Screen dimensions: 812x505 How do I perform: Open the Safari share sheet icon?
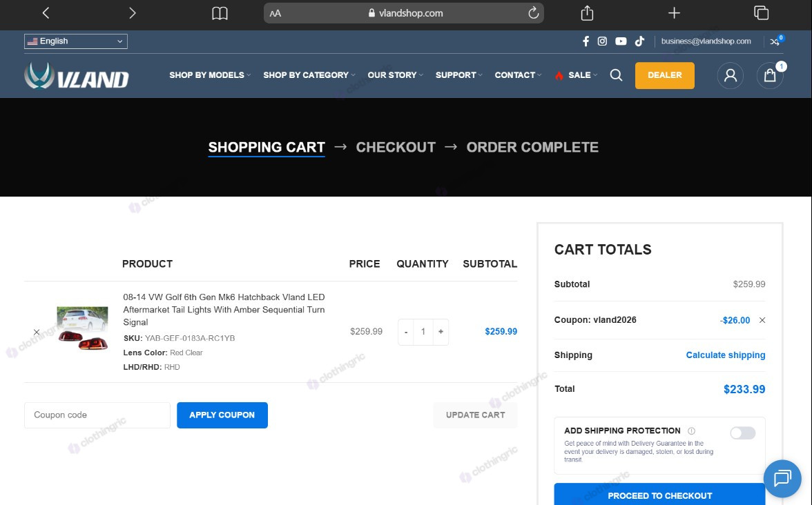point(587,13)
